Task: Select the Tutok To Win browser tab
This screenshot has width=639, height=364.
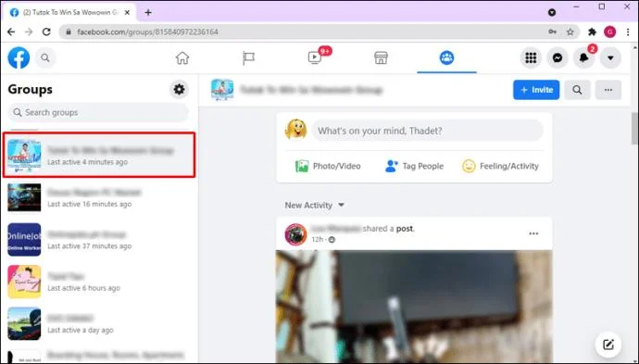Action: [x=69, y=13]
